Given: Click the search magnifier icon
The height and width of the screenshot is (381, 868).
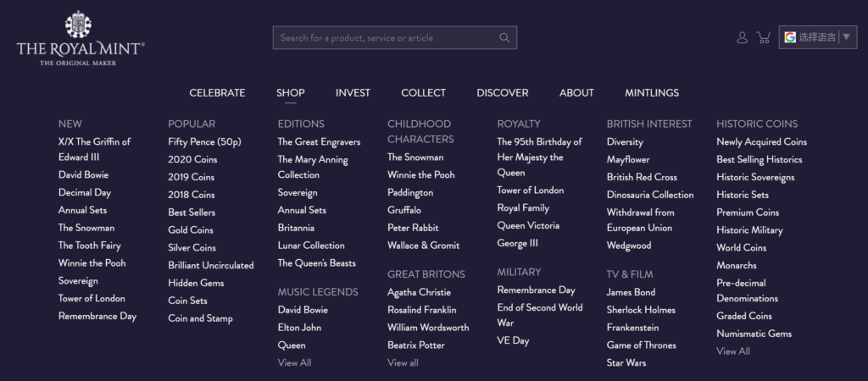Looking at the screenshot, I should [504, 37].
